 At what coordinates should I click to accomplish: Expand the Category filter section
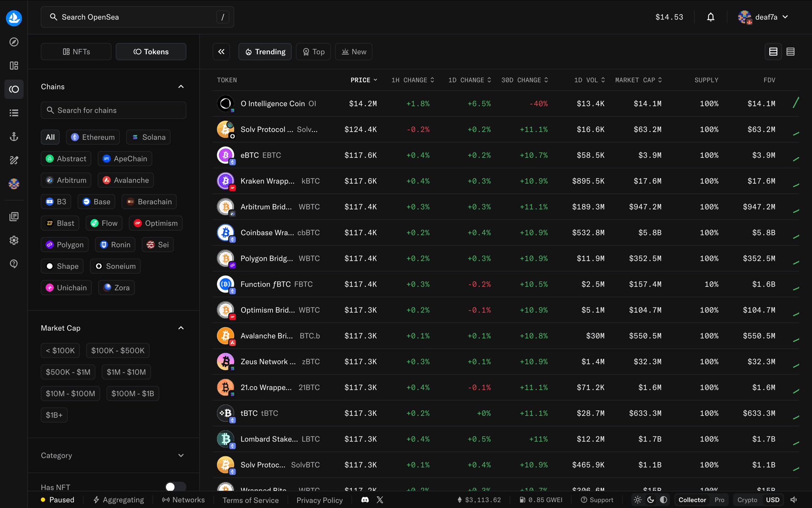(x=181, y=456)
